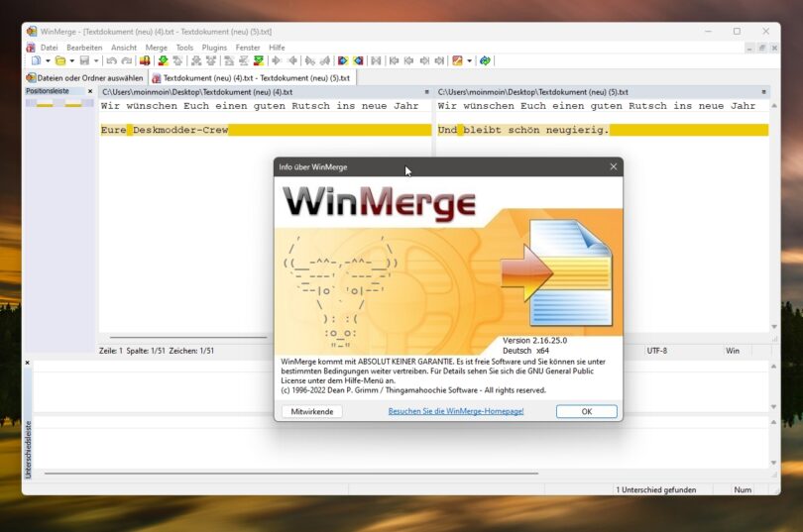Viewport: 803px width, 532px height.
Task: Click the right pane's vertical scrollbar
Action: click(x=773, y=218)
